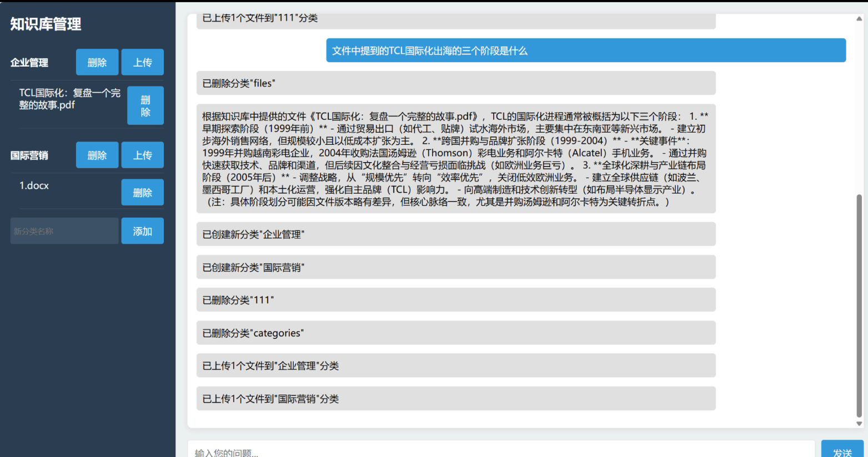The height and width of the screenshot is (457, 868).
Task: Delete the TCL国际化 pdf file
Action: pos(145,106)
